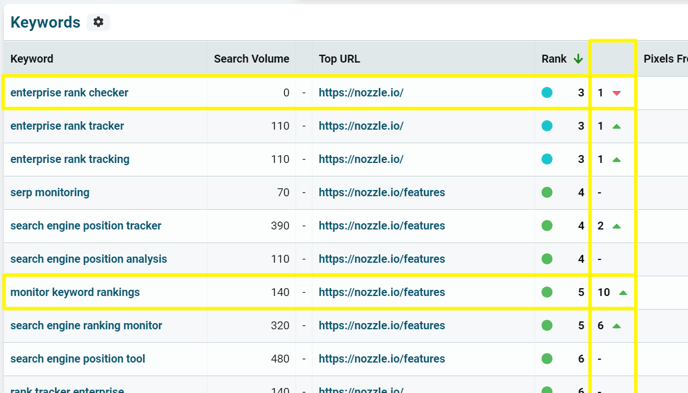
Task: Click red down arrow for enterprise rank checker
Action: [616, 93]
